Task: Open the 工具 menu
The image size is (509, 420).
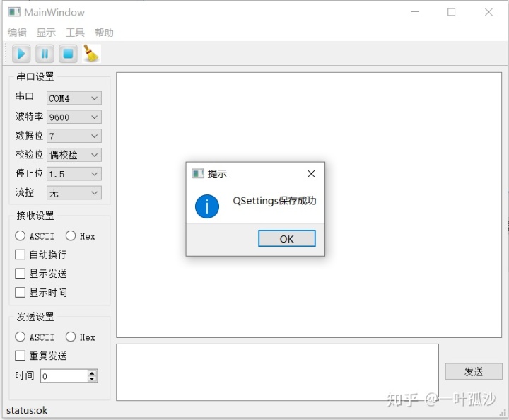Action: tap(75, 33)
